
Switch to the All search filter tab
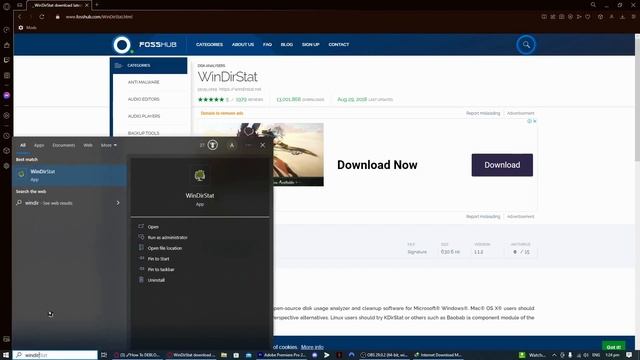(x=23, y=145)
